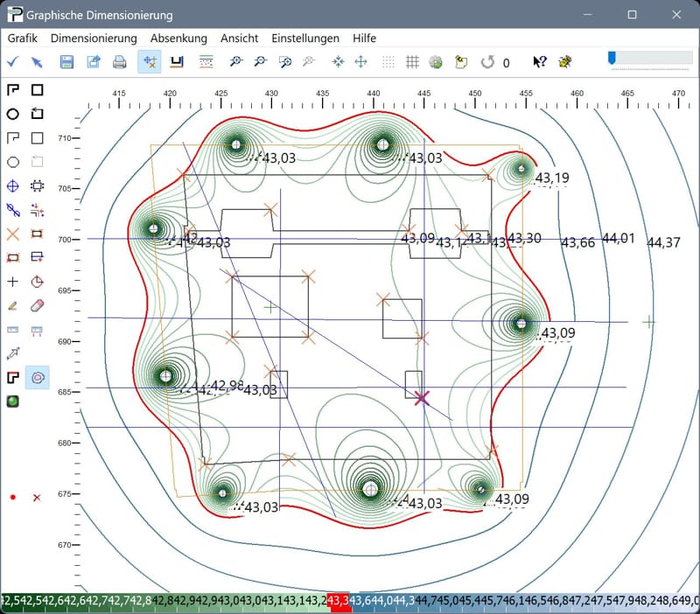
Task: Select the pencil edit tool in left palette
Action: click(12, 306)
